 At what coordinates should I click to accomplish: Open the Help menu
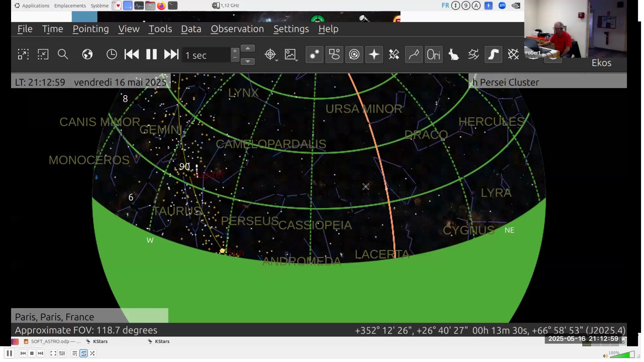(x=328, y=29)
